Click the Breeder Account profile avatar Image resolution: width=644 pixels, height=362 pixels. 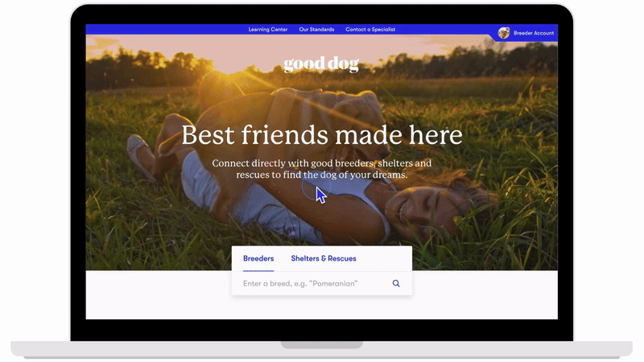504,33
